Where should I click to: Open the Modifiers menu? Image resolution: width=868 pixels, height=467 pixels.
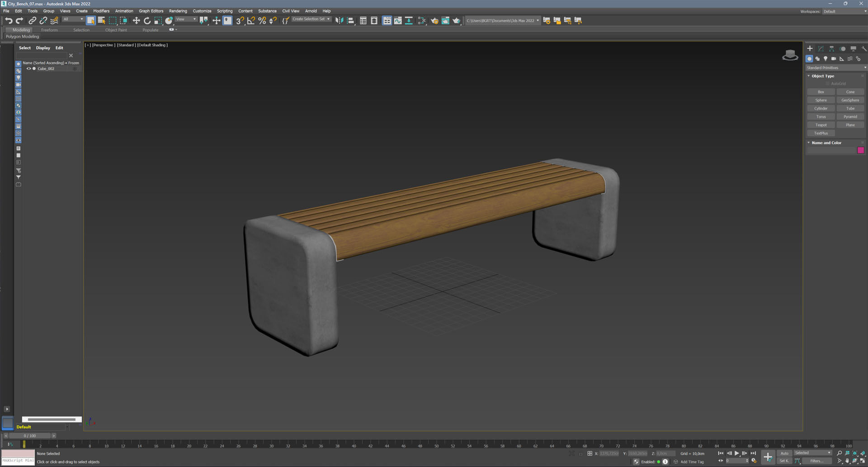coord(101,11)
